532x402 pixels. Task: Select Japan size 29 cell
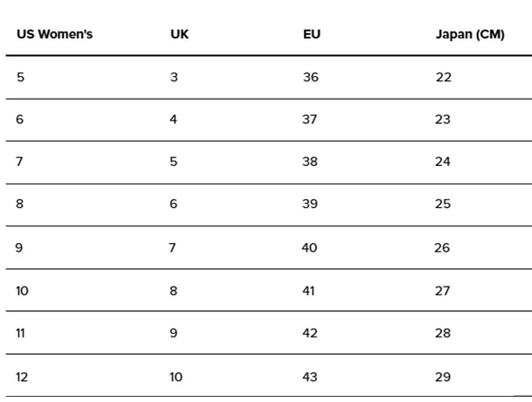tap(443, 377)
